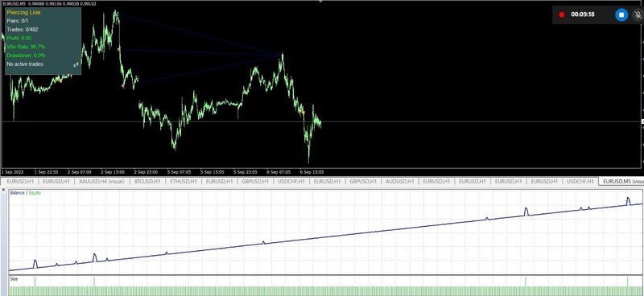Click the red recording indicator dot
The width and height of the screenshot is (644, 296).
pyautogui.click(x=561, y=14)
